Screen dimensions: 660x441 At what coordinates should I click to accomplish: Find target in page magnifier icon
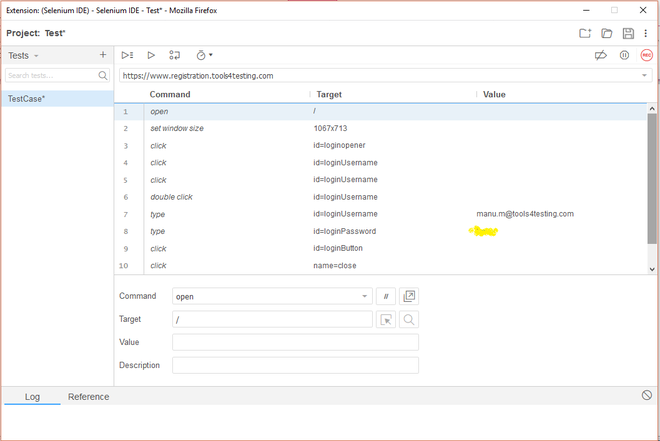pos(409,319)
